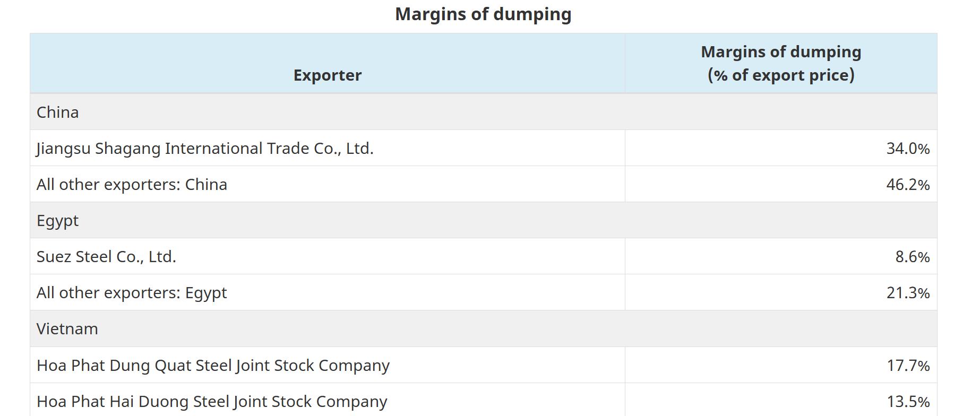Select the 46.2% margin value
The height and width of the screenshot is (416, 980).
pos(908,185)
